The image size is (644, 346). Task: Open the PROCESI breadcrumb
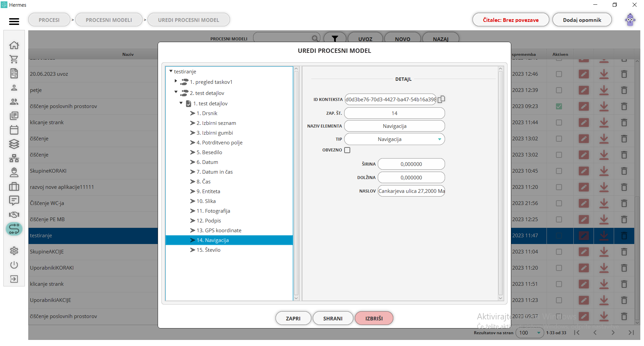49,20
